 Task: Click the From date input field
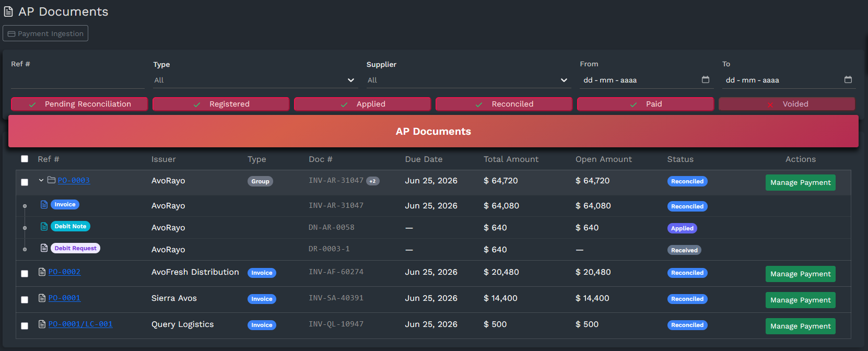click(647, 80)
